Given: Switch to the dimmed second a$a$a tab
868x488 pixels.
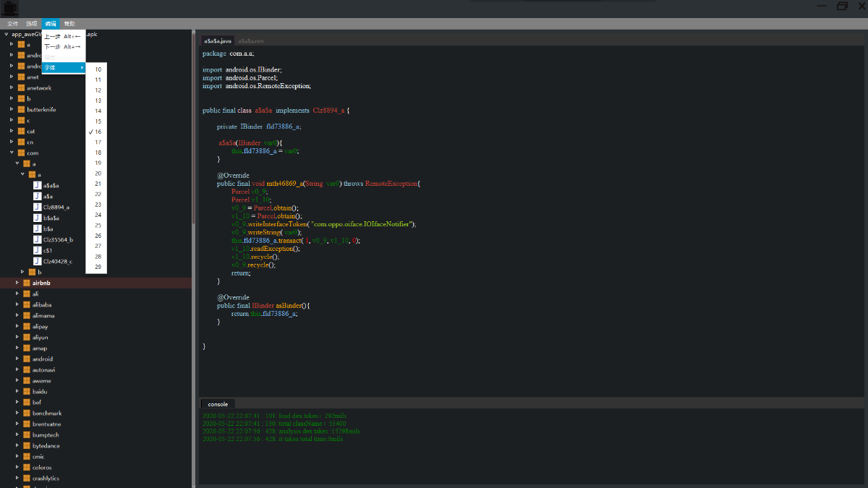Looking at the screenshot, I should [251, 41].
